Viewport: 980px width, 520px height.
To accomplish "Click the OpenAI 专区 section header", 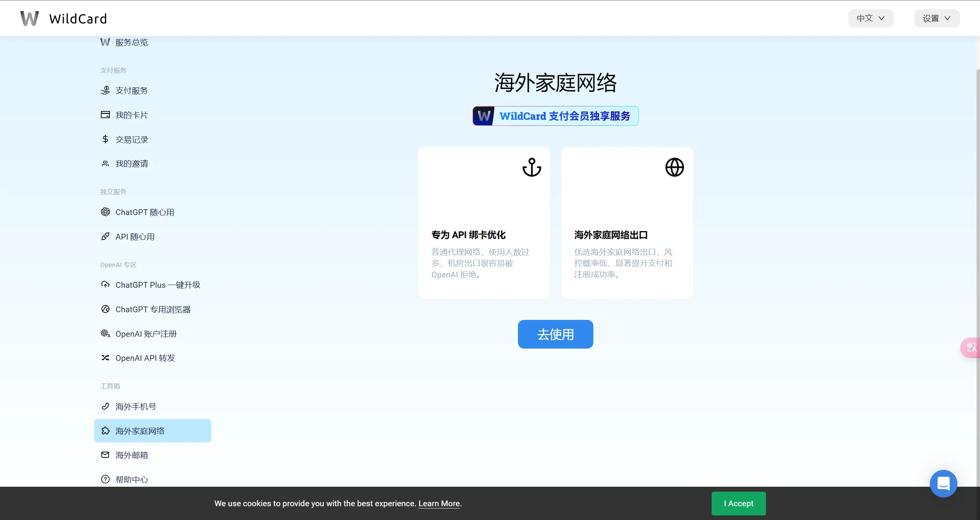I will pyautogui.click(x=118, y=265).
